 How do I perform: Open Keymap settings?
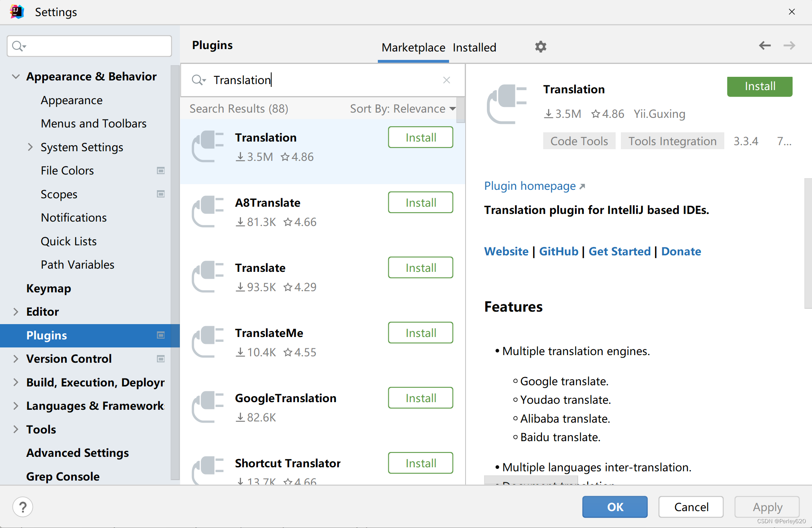tap(49, 288)
